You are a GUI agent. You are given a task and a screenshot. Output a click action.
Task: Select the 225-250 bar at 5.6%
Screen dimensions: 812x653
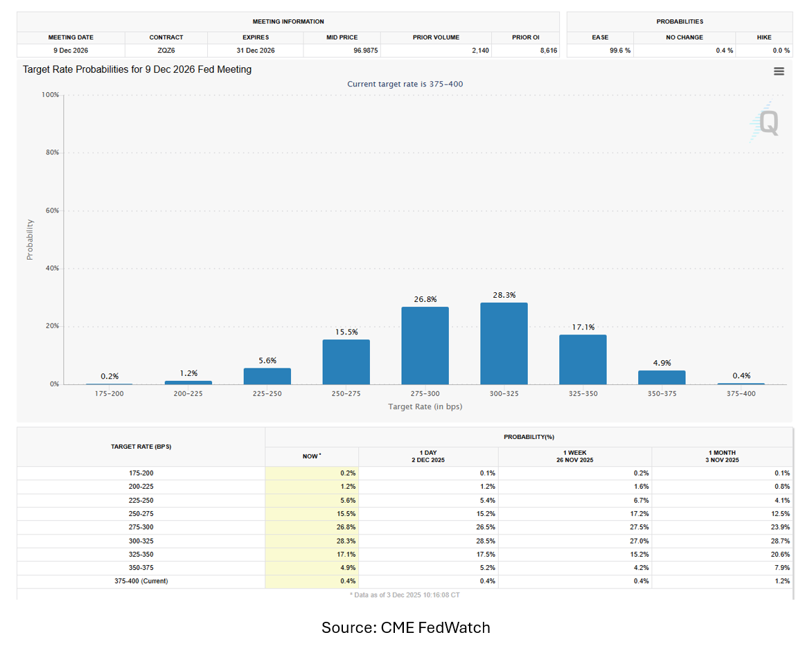pyautogui.click(x=267, y=376)
